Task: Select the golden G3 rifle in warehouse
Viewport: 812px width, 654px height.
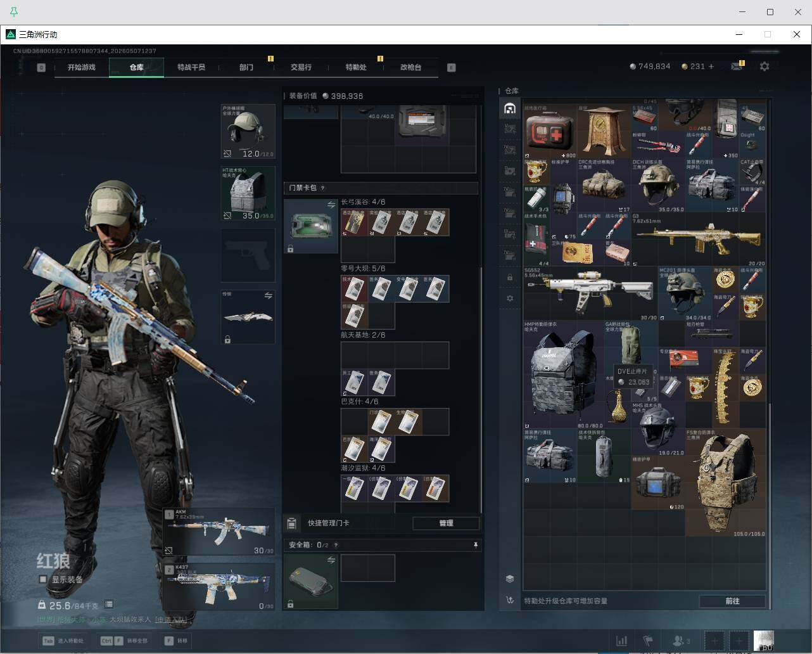Action: tap(699, 239)
